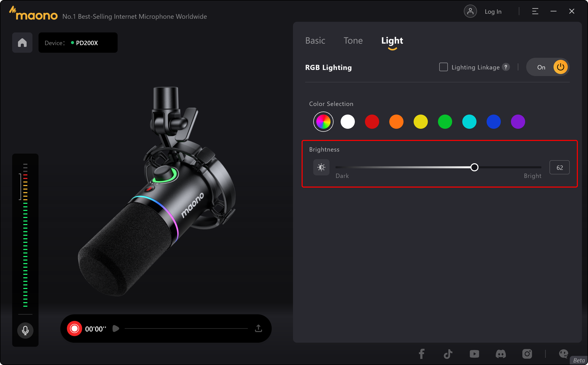Image resolution: width=588 pixels, height=365 pixels.
Task: Click the feedback smiley face icon
Action: click(563, 354)
